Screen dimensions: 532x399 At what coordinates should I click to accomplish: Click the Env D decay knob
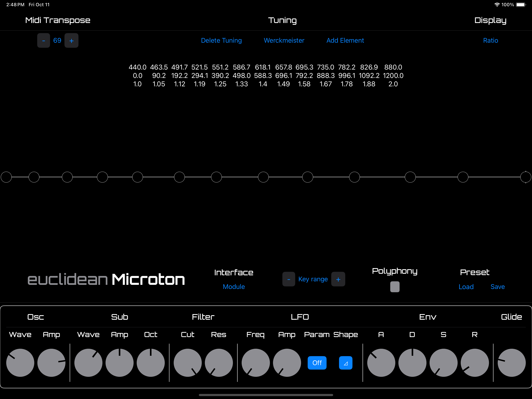click(412, 363)
